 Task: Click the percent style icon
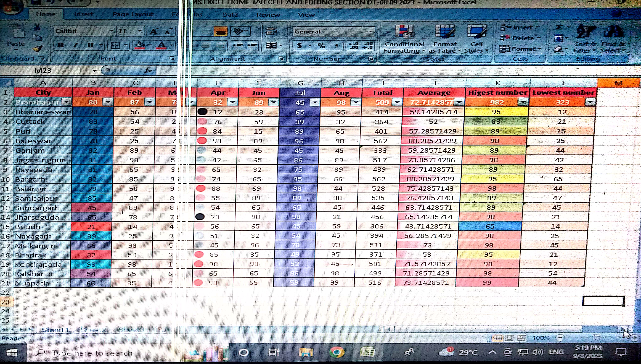point(321,45)
